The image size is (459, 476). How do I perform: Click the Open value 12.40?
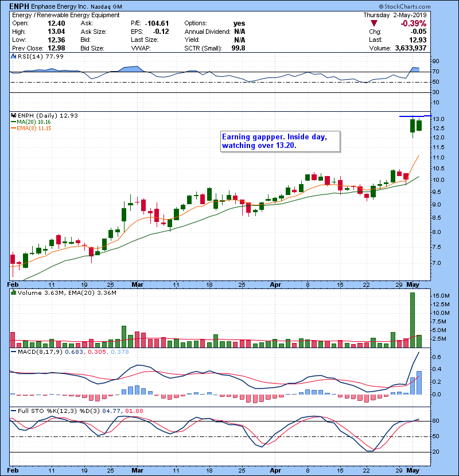pyautogui.click(x=56, y=24)
